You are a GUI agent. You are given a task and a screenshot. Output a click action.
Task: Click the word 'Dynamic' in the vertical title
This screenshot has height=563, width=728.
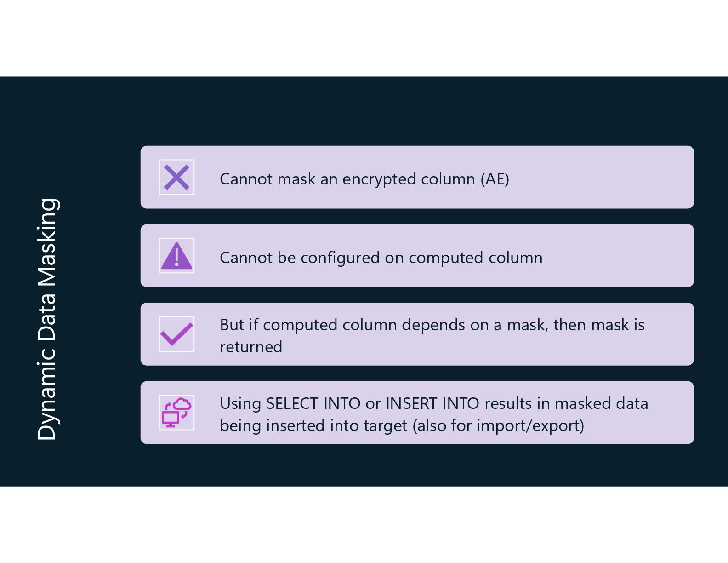(x=46, y=394)
